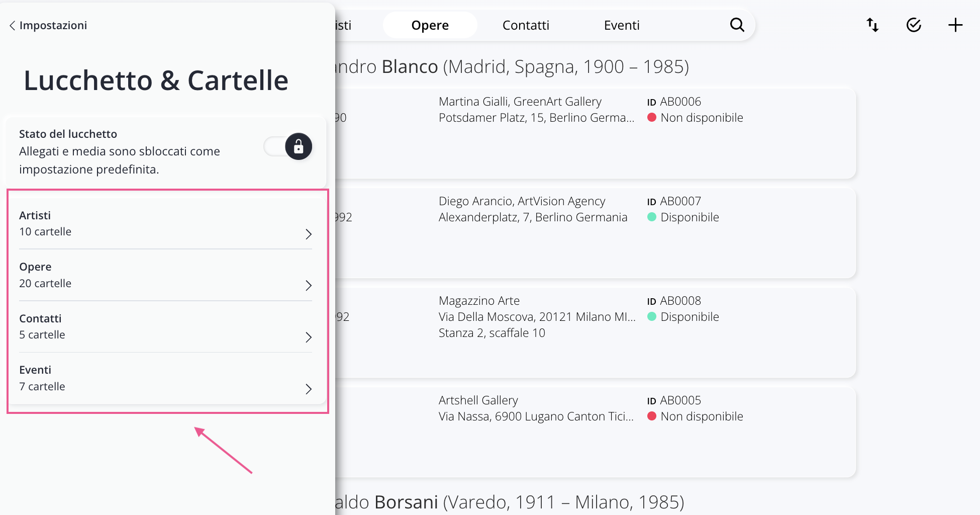The image size is (980, 515).
Task: Click the red status dot for AB0005
Action: [652, 416]
